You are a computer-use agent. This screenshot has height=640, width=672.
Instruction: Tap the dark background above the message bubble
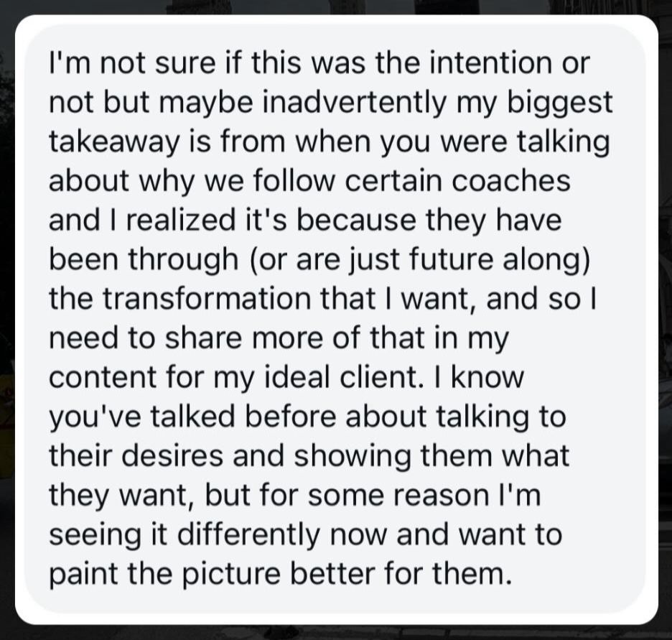coord(336,6)
